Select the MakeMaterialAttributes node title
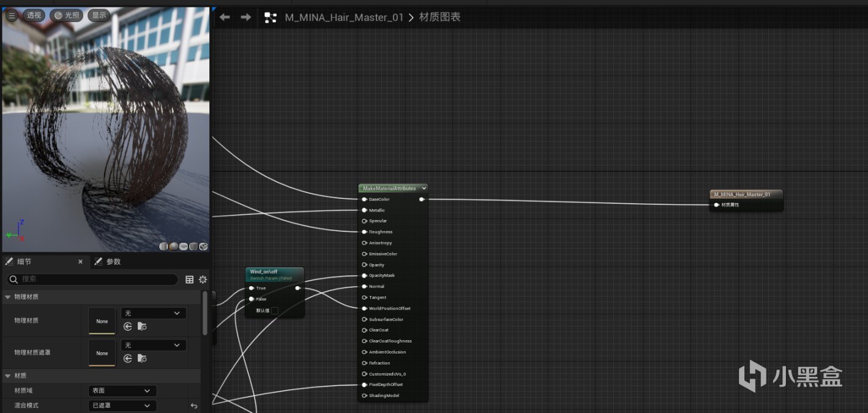The height and width of the screenshot is (413, 868). click(x=389, y=189)
